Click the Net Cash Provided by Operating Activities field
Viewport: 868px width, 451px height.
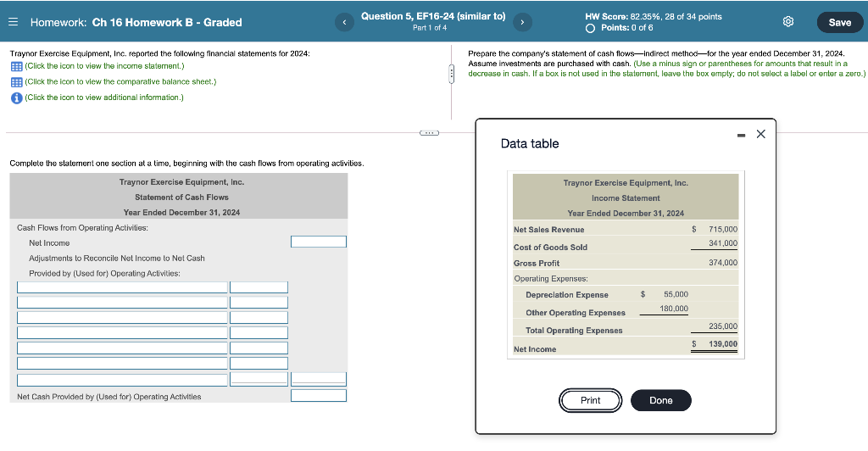click(319, 396)
